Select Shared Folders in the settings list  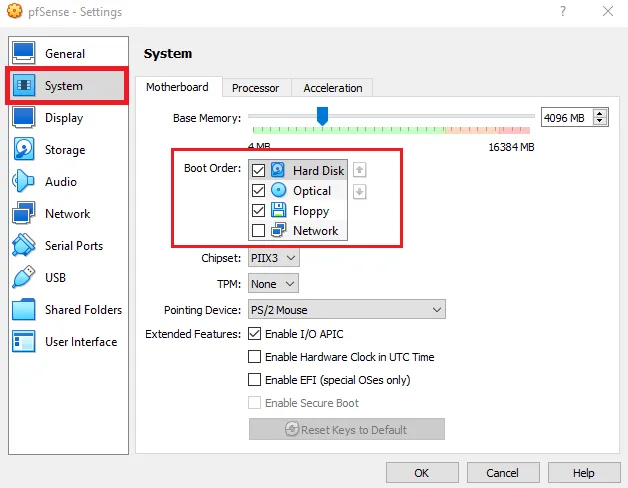click(68, 309)
